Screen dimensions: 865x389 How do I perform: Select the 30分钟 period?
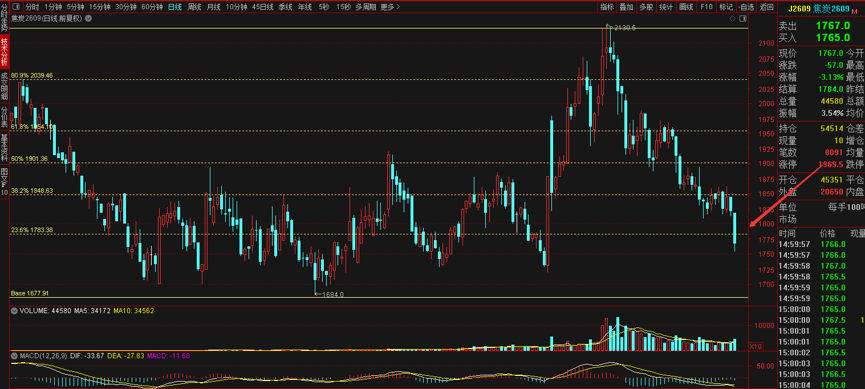pyautogui.click(x=126, y=7)
